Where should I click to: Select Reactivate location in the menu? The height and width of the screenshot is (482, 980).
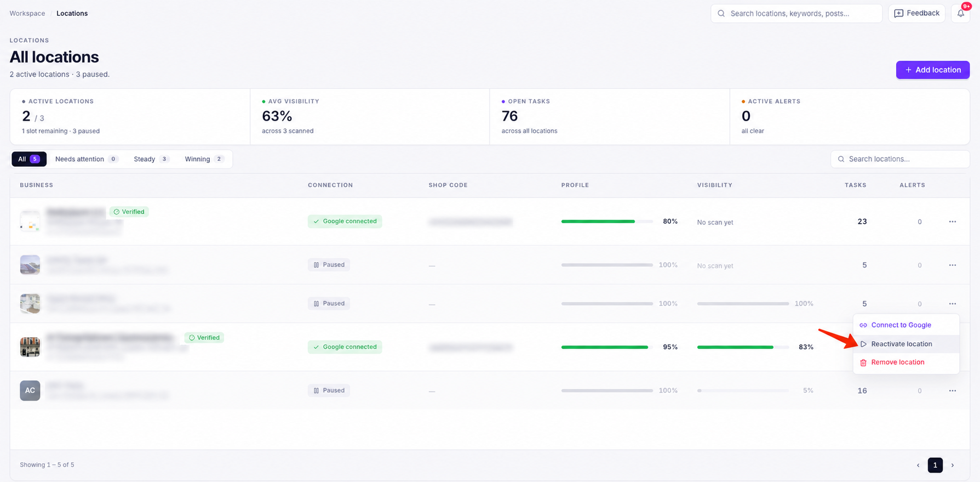(906, 344)
